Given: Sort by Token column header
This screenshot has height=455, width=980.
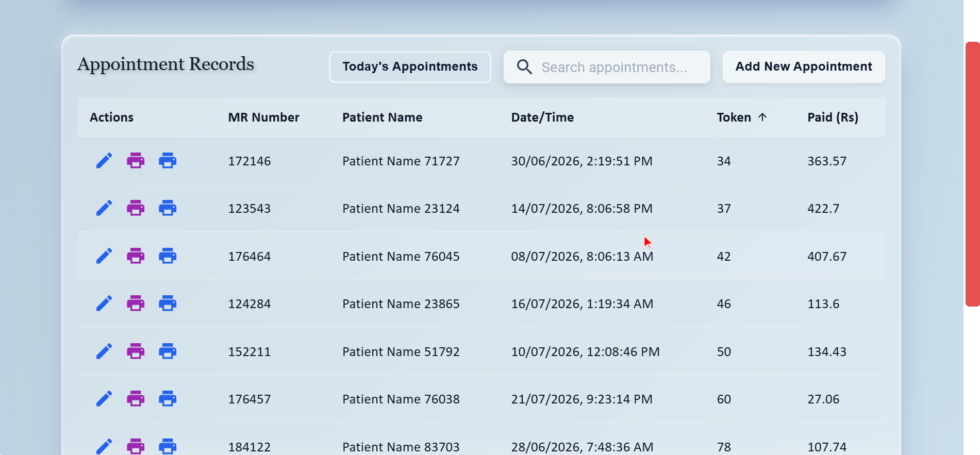Looking at the screenshot, I should point(734,117).
